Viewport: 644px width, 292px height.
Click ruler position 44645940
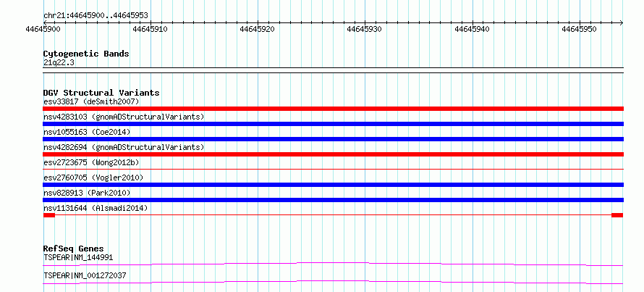tap(473, 29)
